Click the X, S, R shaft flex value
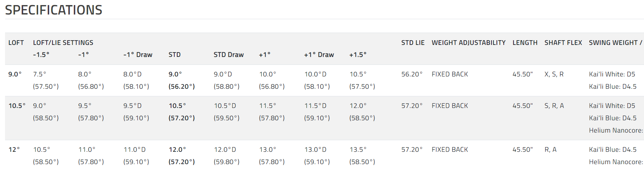Screen dimensions: 644x171 tap(554, 74)
